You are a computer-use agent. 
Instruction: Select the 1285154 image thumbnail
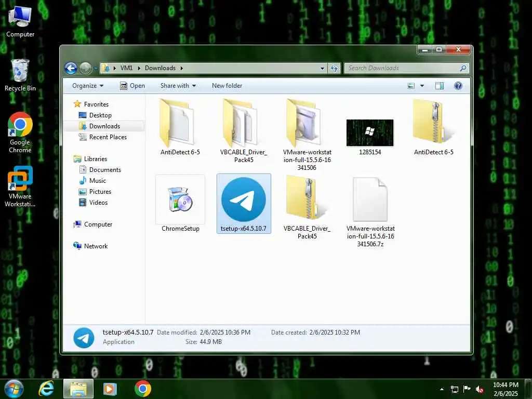pyautogui.click(x=370, y=137)
